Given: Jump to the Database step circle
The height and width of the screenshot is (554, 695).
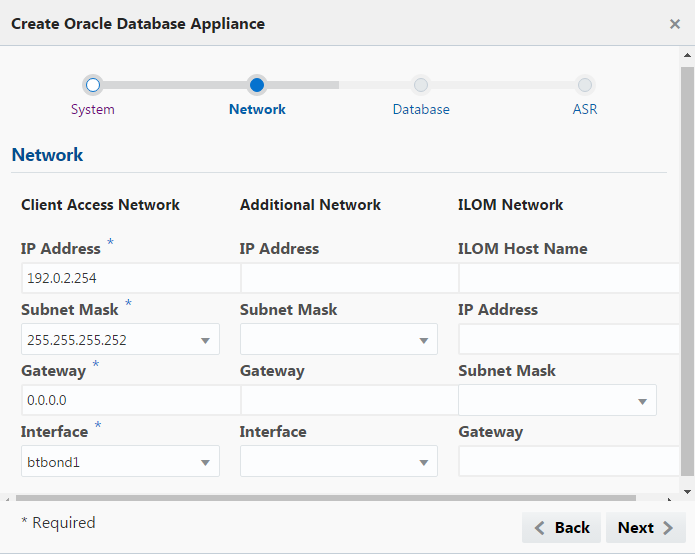Looking at the screenshot, I should click(x=421, y=85).
